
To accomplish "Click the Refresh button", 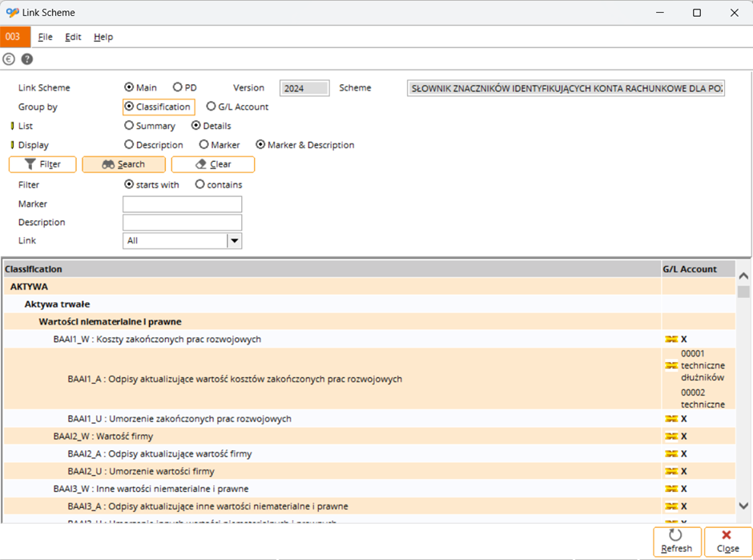I will [x=677, y=541].
